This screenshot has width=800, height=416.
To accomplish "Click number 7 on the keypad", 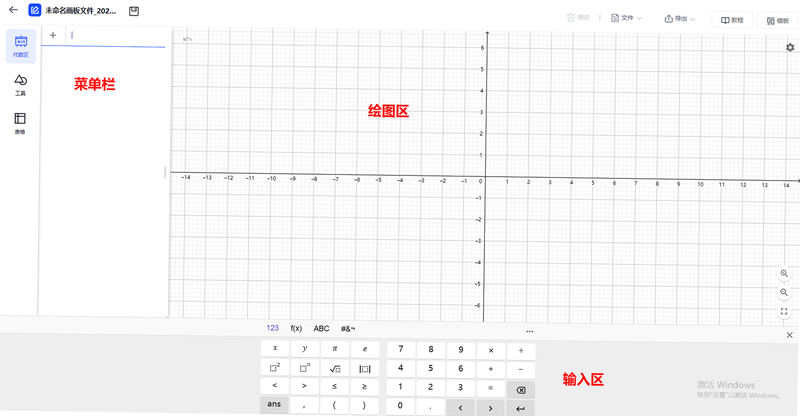I will 401,350.
